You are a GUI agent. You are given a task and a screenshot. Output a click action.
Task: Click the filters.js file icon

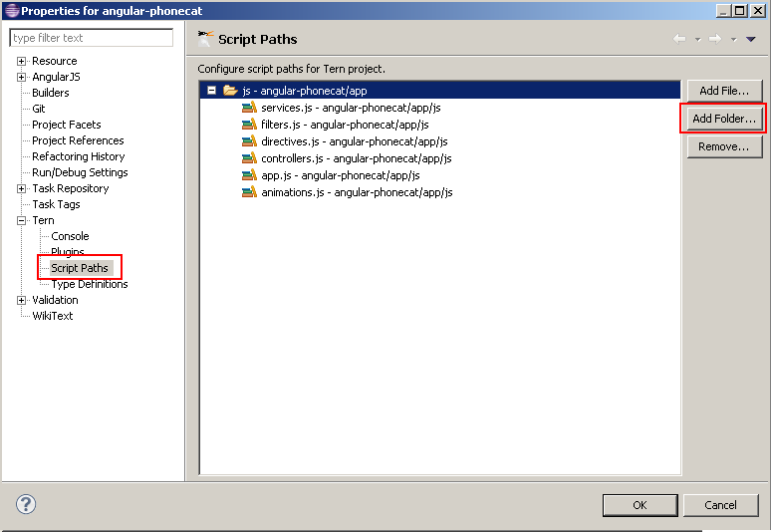pos(250,125)
